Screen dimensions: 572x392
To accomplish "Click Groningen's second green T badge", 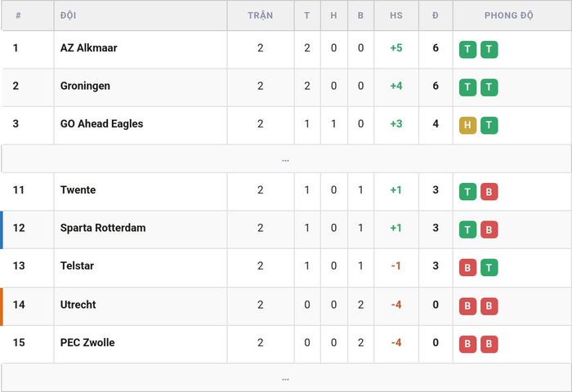I will pyautogui.click(x=489, y=87).
